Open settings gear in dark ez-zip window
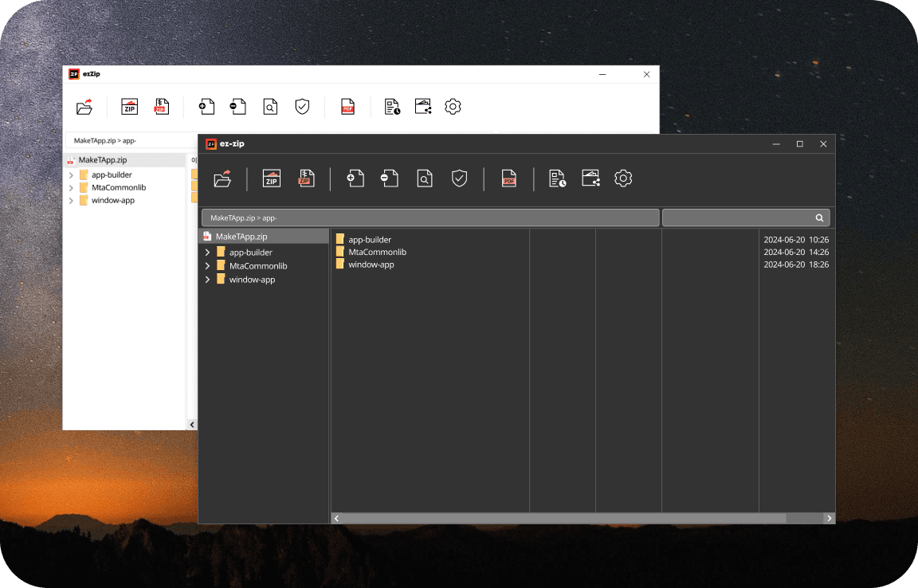 tap(623, 178)
